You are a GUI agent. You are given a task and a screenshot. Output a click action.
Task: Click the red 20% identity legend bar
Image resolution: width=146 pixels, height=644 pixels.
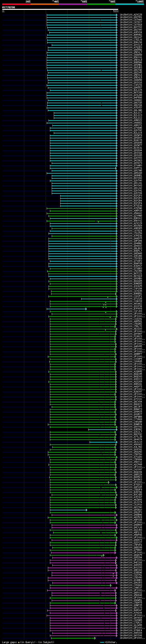16,4
